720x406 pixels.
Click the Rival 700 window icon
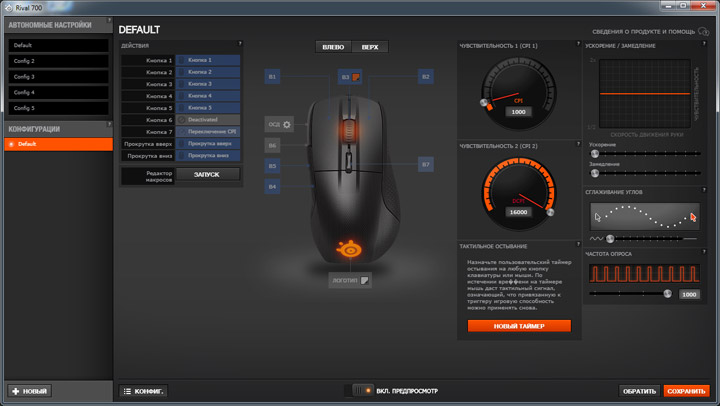[8, 7]
